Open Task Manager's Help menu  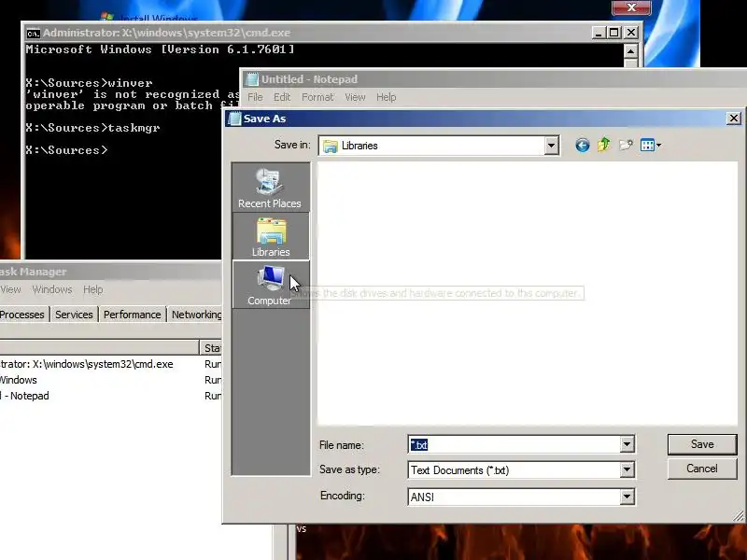[92, 289]
